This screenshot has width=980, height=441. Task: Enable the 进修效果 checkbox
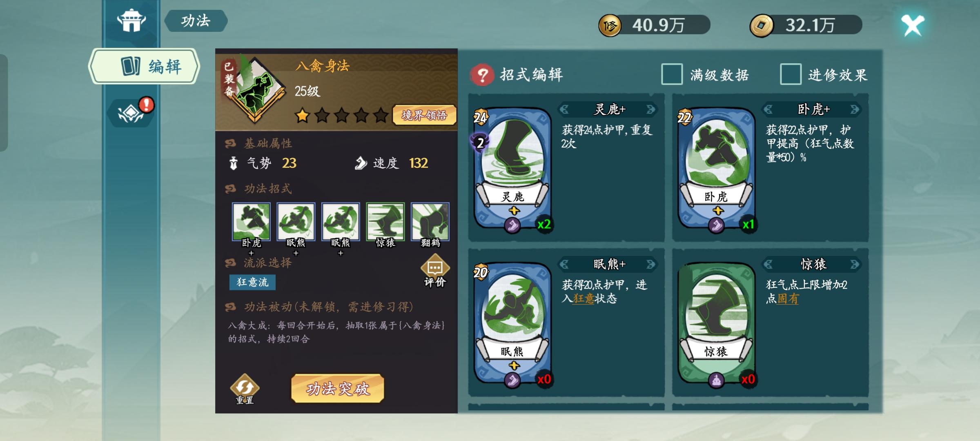(791, 74)
